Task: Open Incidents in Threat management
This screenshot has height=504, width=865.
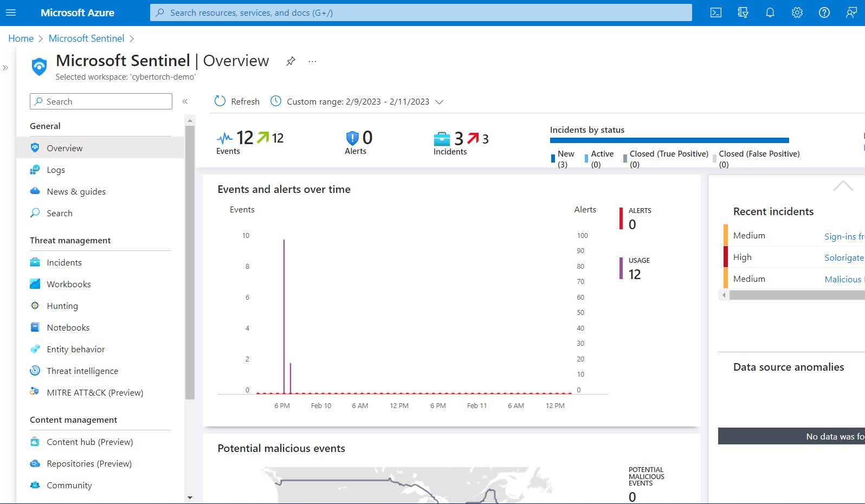Action: pyautogui.click(x=64, y=262)
